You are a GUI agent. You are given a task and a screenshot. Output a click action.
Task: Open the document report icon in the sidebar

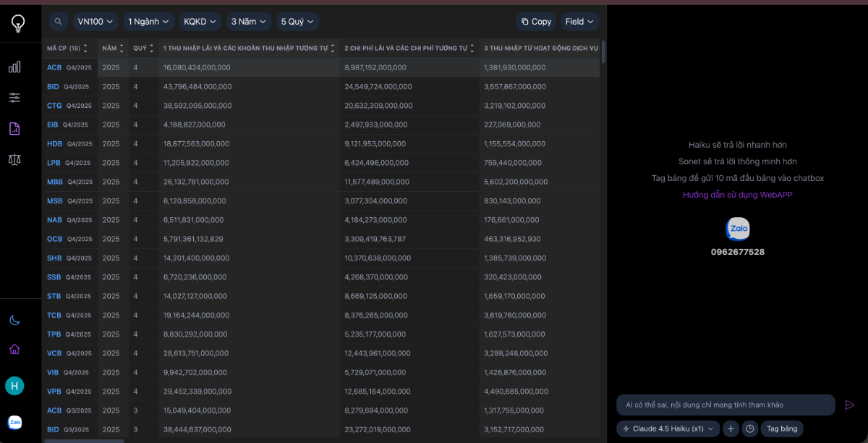coord(14,128)
